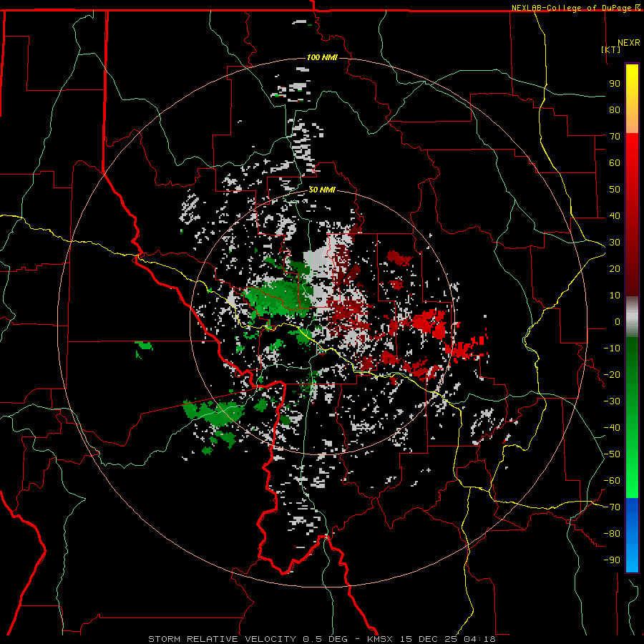This screenshot has width=644, height=644.
Task: Click the -70 scale label
Action: coord(612,507)
